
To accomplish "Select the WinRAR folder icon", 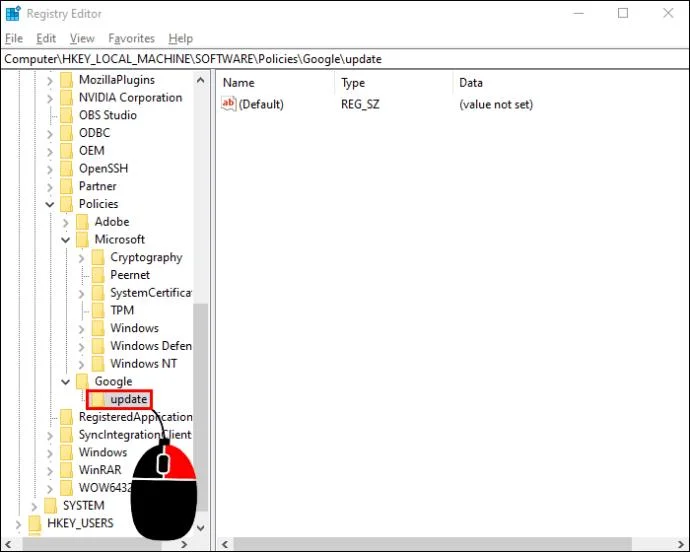I will (66, 470).
